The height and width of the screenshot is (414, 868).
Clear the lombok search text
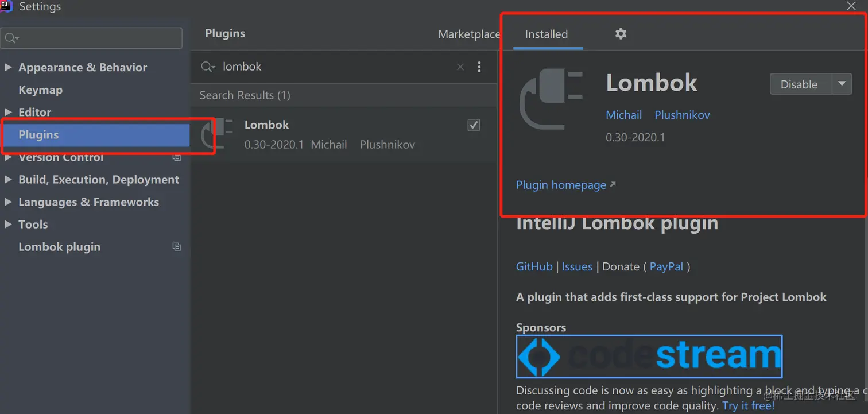tap(460, 67)
